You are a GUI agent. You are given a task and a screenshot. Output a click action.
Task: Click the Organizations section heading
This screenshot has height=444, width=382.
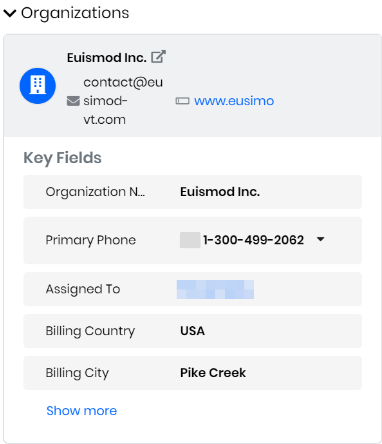point(75,13)
